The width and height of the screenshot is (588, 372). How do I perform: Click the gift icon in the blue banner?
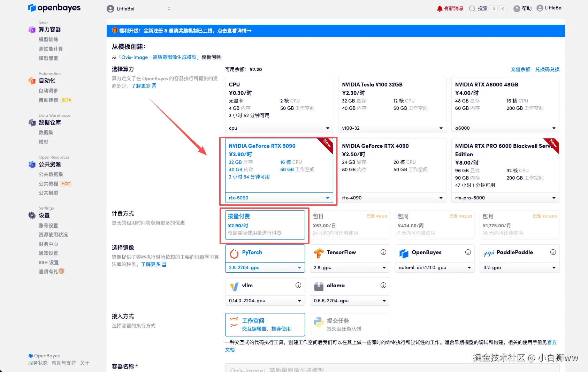click(115, 31)
